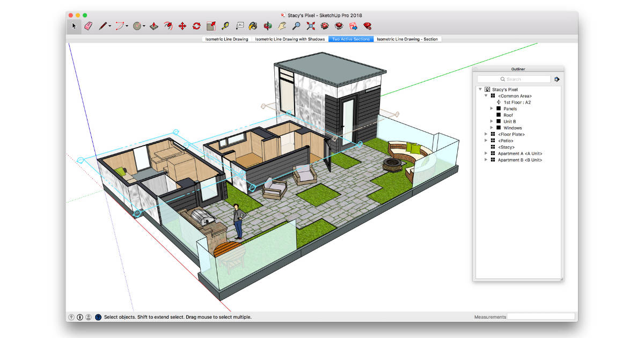Collapse the <Common Area> group

486,96
